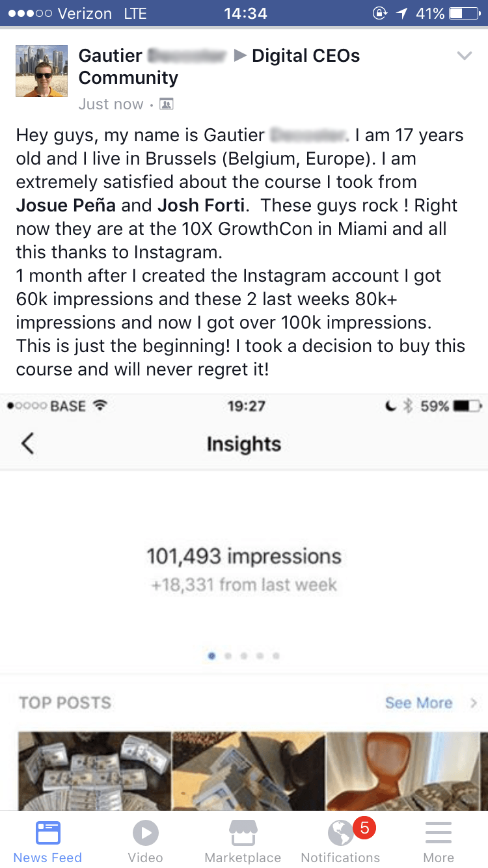Select the first Insights page dot
488x868 pixels.
[x=212, y=656]
